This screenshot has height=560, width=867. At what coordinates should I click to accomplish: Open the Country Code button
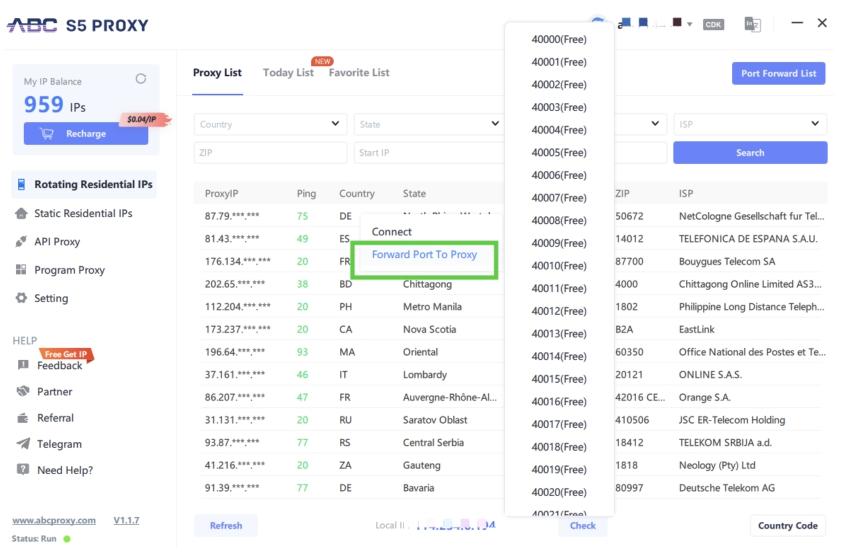pos(787,526)
